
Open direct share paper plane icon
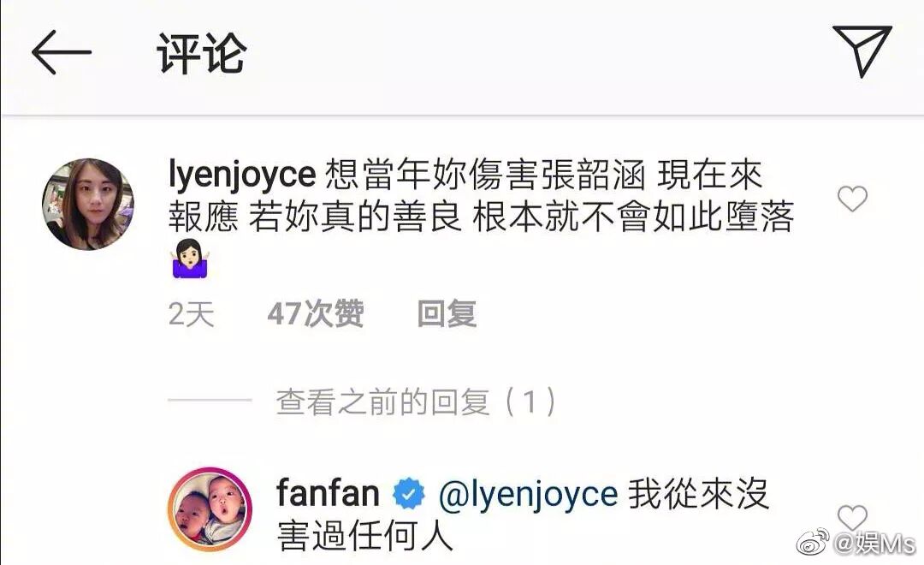pyautogui.click(x=861, y=51)
